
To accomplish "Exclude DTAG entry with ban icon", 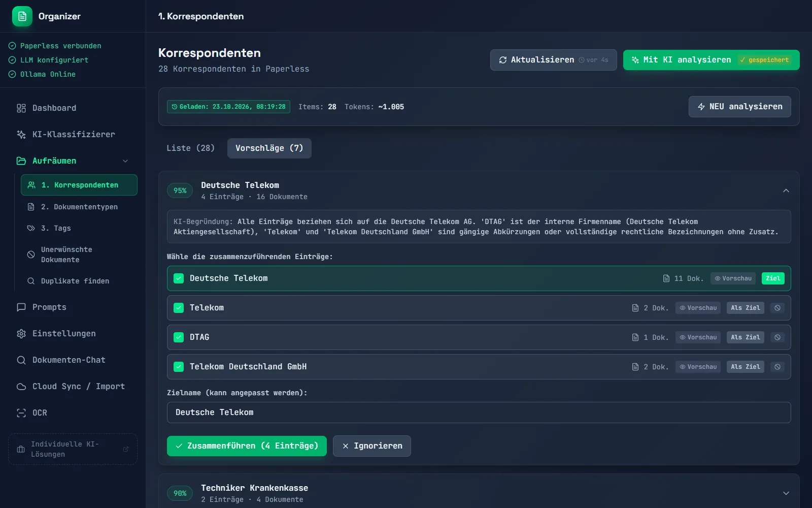I will point(777,337).
